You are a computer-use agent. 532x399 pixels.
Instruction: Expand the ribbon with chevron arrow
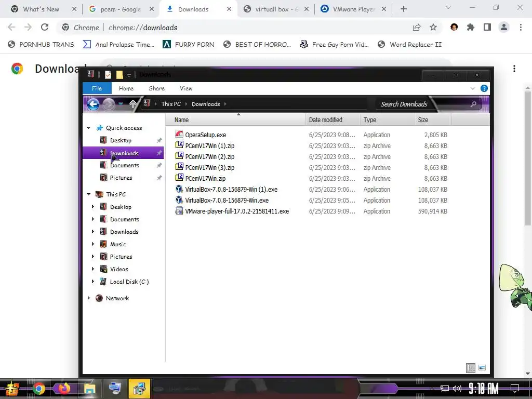tap(473, 88)
